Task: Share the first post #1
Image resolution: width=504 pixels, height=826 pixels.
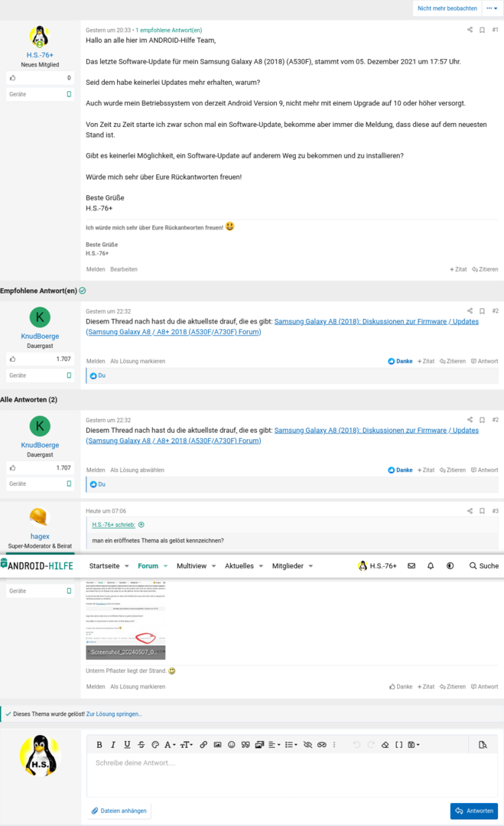Action: click(x=470, y=30)
